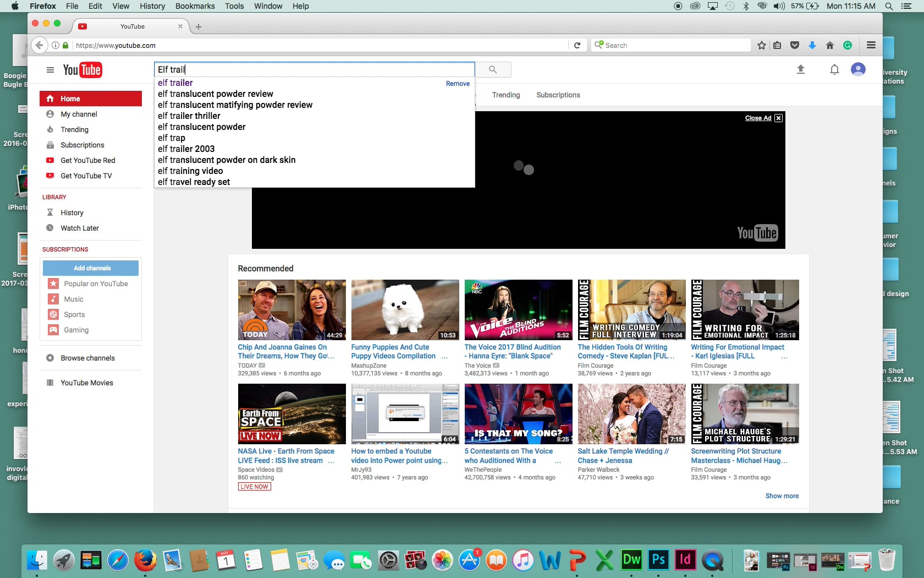The height and width of the screenshot is (578, 924).
Task: Click the green Grammarly extension icon
Action: click(848, 45)
